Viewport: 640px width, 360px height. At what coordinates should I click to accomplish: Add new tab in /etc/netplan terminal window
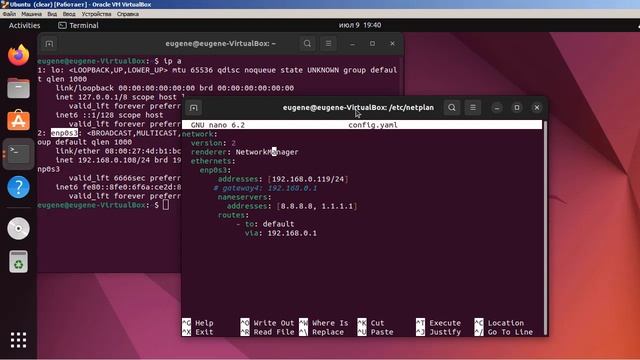pyautogui.click(x=193, y=108)
